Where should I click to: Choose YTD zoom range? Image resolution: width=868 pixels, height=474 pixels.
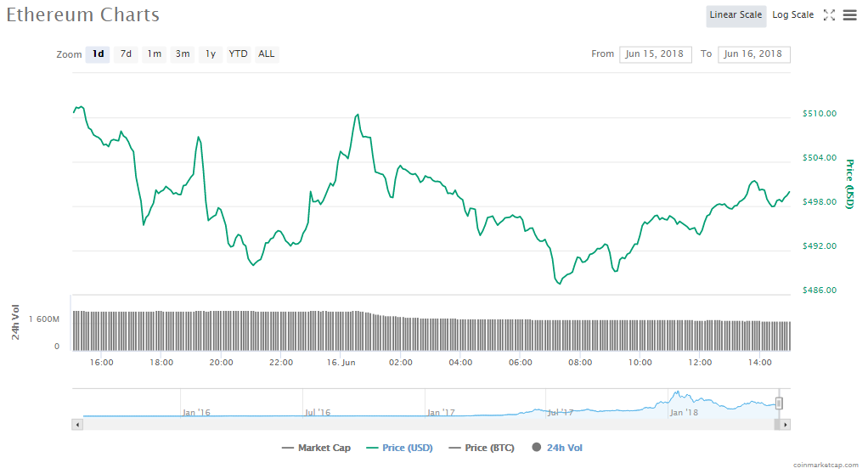[239, 54]
